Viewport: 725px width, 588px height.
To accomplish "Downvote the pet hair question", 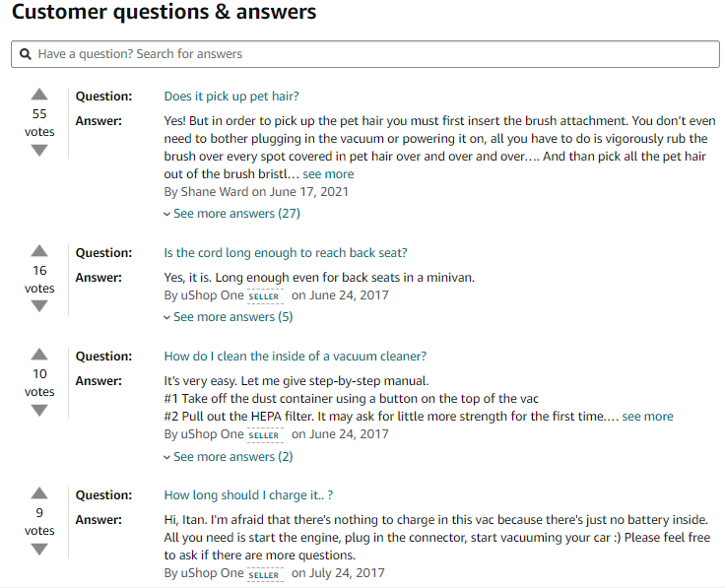I will tap(39, 151).
